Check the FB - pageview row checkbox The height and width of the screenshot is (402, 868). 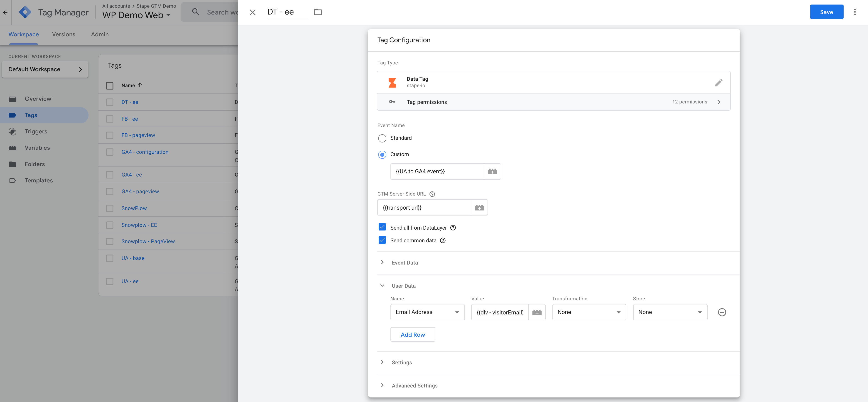point(110,135)
